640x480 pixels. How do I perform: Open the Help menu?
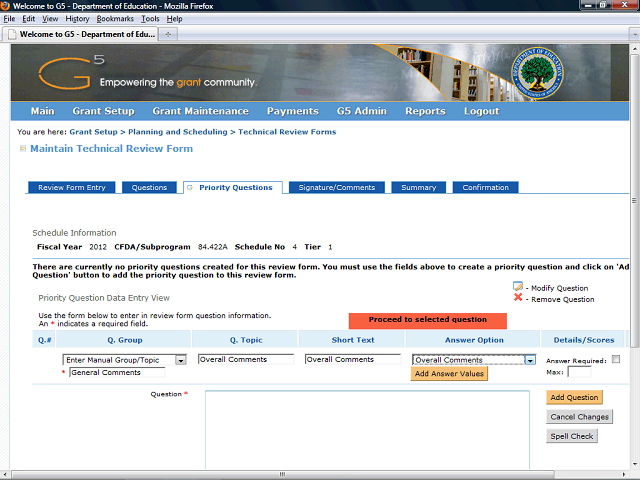[x=174, y=19]
